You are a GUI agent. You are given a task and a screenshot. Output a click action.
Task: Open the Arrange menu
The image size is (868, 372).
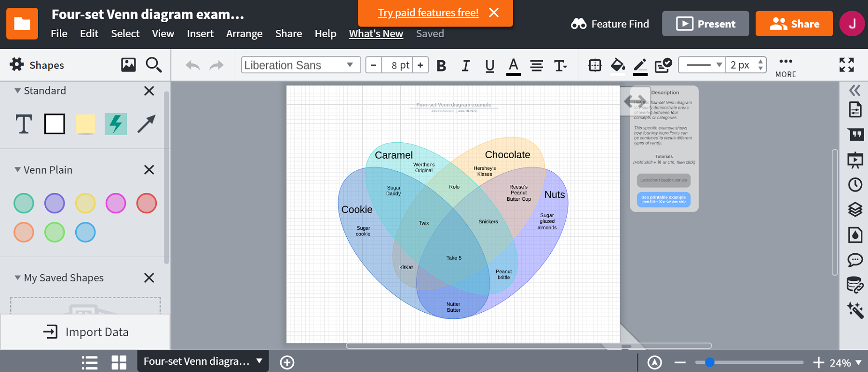click(244, 34)
